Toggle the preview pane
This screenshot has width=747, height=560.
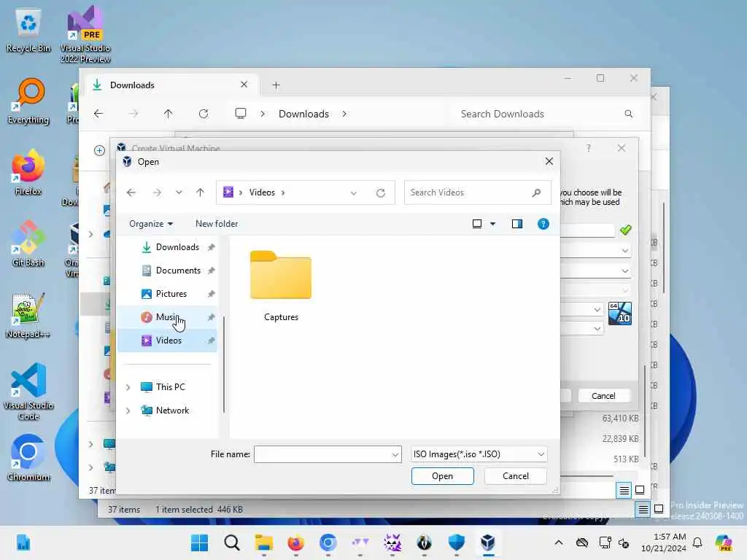pos(517,224)
